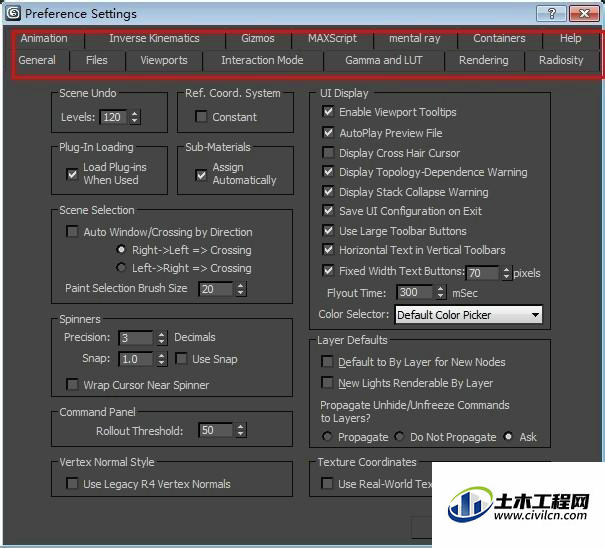This screenshot has height=548, width=605.
Task: Enable Wrap Cursor Near Spinner
Action: coord(72,384)
